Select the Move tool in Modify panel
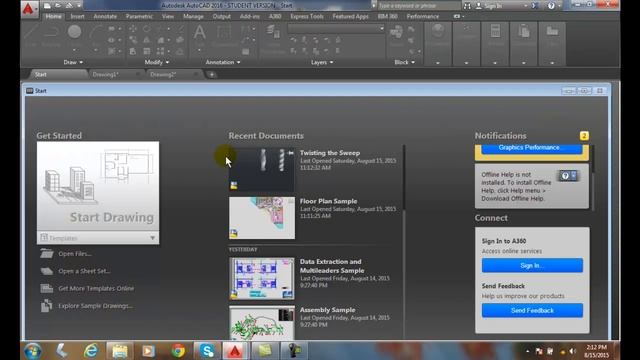 tap(133, 29)
